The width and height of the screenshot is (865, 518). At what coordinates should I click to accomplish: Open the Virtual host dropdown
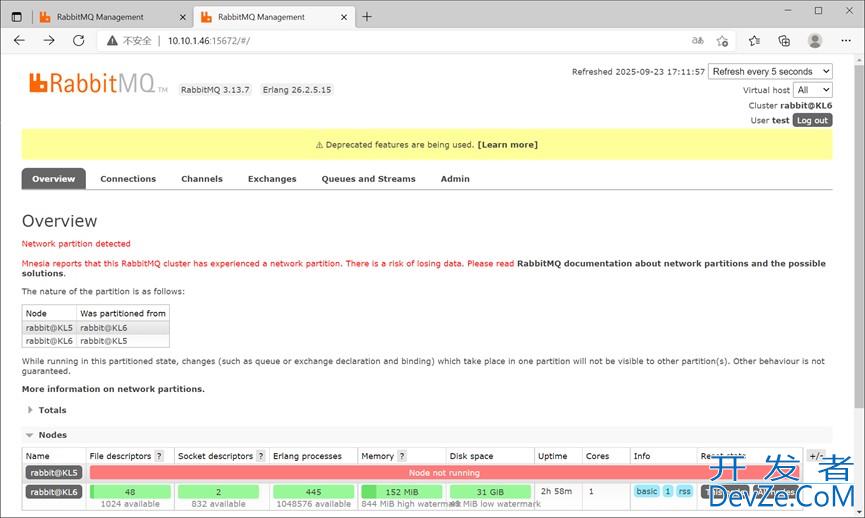(x=812, y=90)
